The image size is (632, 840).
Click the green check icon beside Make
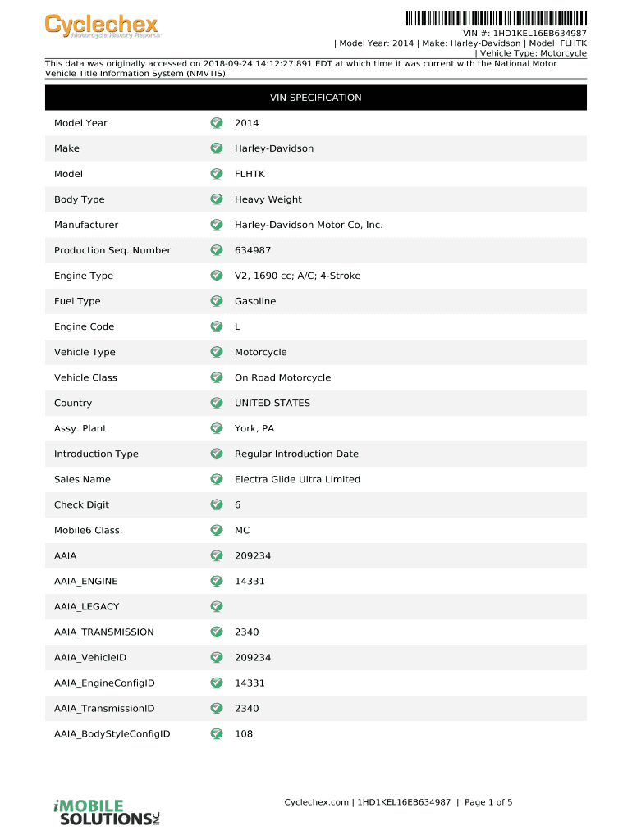tap(216, 148)
